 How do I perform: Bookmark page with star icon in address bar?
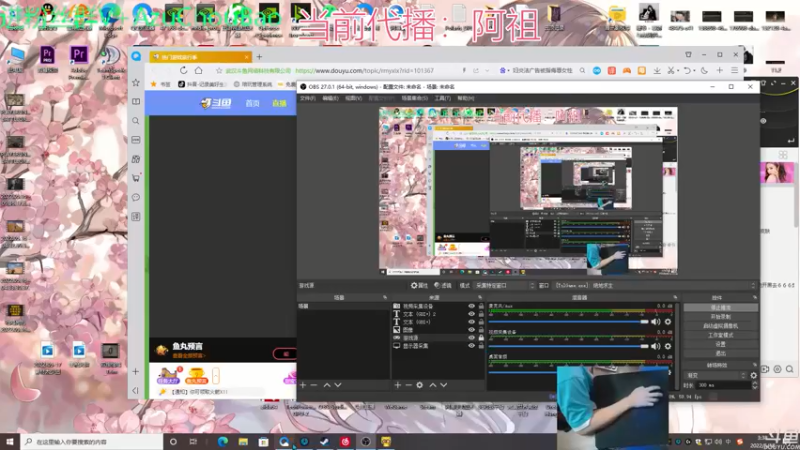click(x=219, y=70)
